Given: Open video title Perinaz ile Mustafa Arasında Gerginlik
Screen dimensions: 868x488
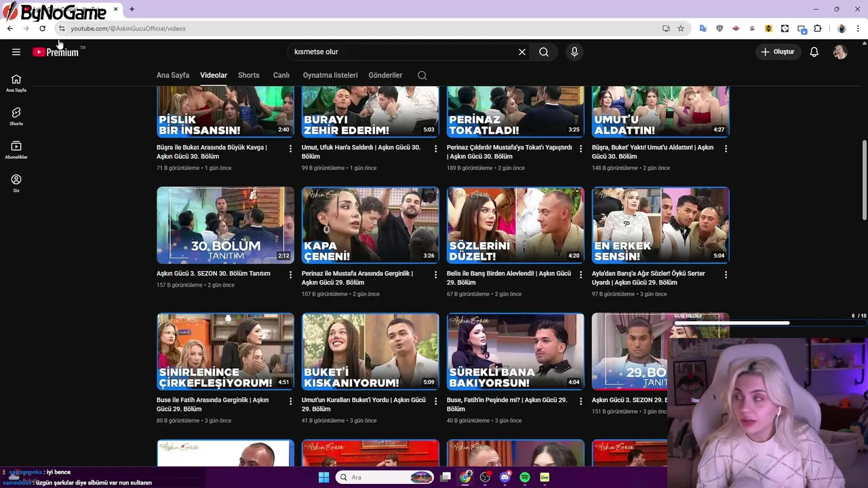Looking at the screenshot, I should tap(357, 278).
